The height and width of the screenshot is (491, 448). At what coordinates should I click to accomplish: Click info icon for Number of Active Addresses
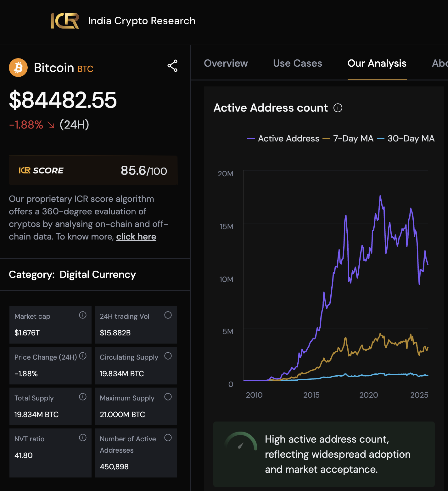(168, 438)
